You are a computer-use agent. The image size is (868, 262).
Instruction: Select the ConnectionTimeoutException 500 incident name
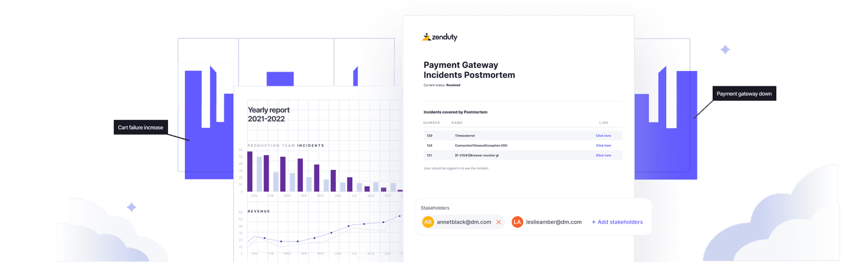point(480,146)
